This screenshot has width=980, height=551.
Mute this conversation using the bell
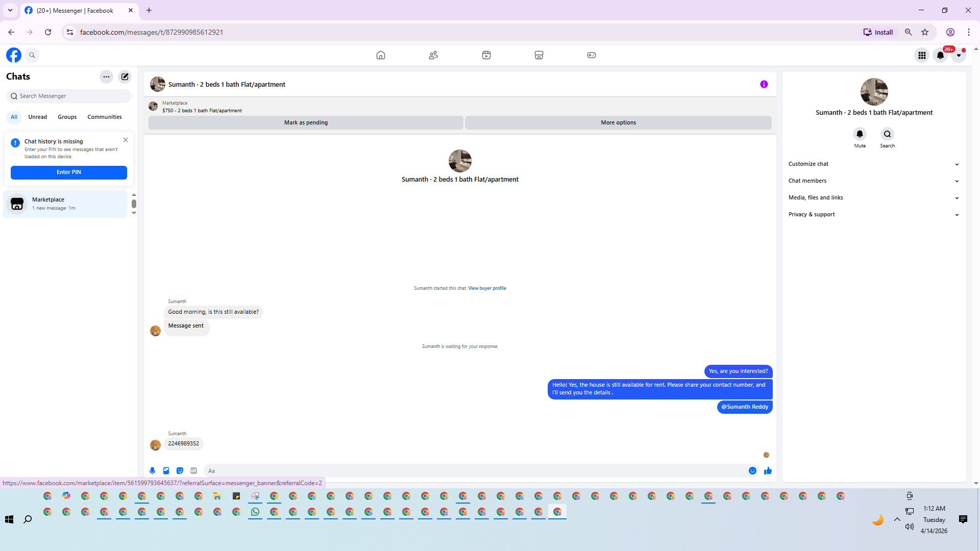(x=860, y=134)
